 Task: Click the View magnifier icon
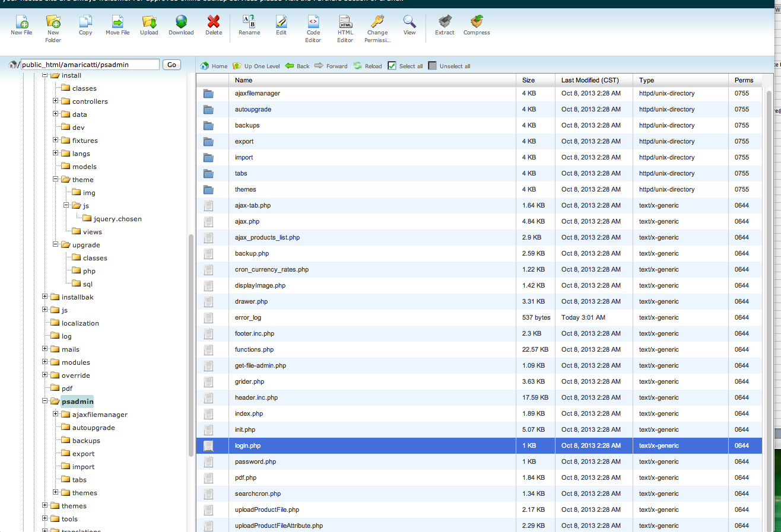tap(409, 22)
